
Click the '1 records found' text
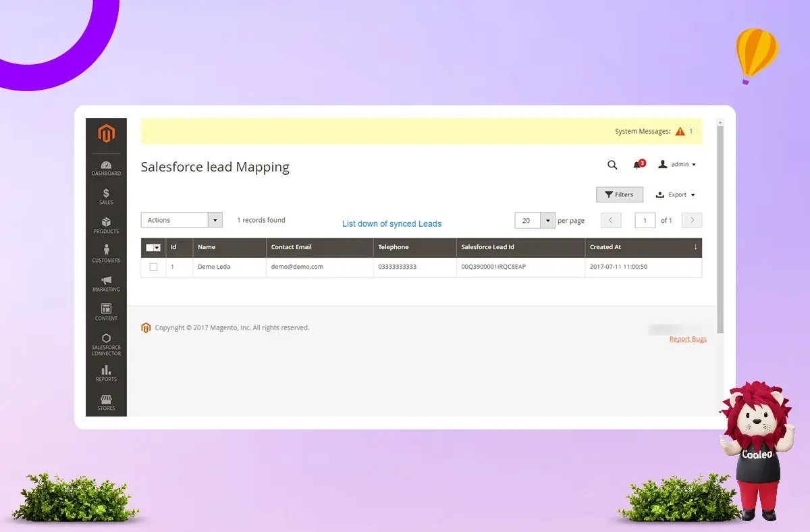click(261, 220)
